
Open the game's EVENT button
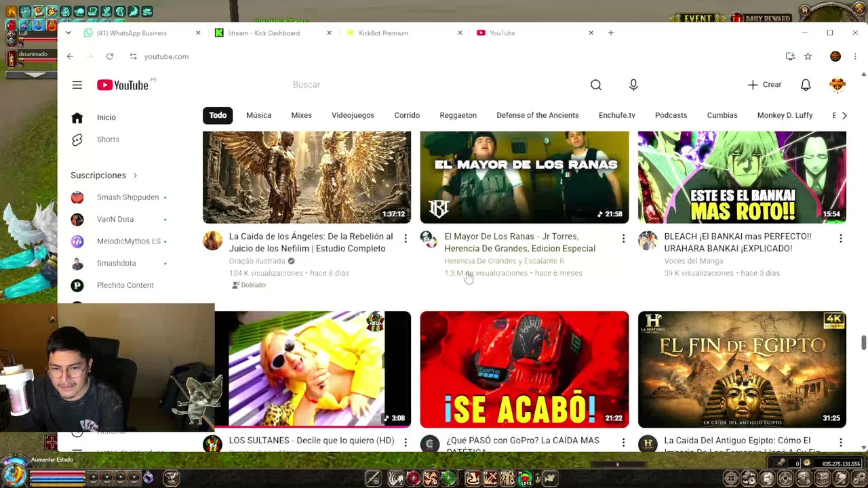[698, 18]
